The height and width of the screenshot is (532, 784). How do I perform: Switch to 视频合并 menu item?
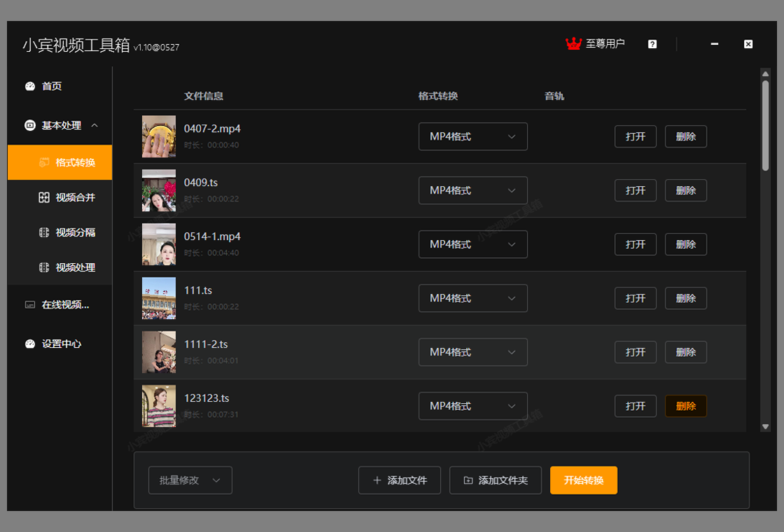click(75, 197)
